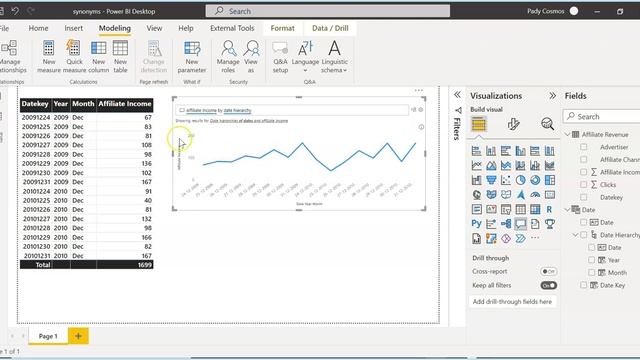Open View as roles
Screen dimensions: 640x360
[x=251, y=57]
